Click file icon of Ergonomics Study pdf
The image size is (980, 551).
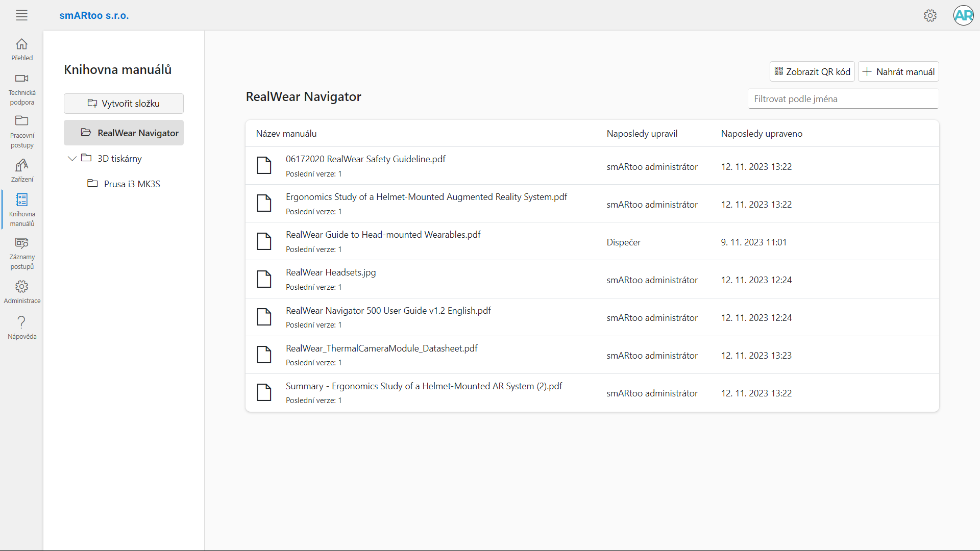tap(264, 203)
